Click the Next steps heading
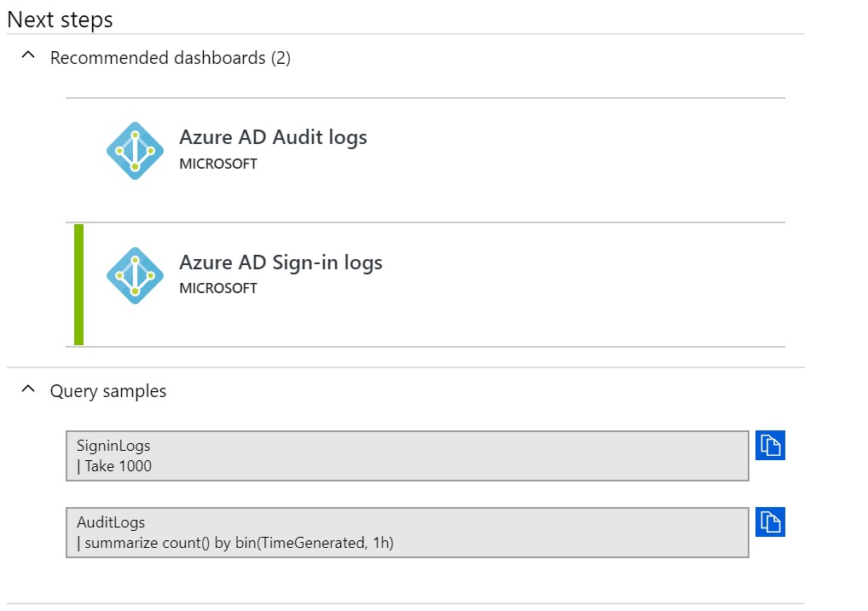Viewport: 868px width, 611px height. pyautogui.click(x=60, y=20)
